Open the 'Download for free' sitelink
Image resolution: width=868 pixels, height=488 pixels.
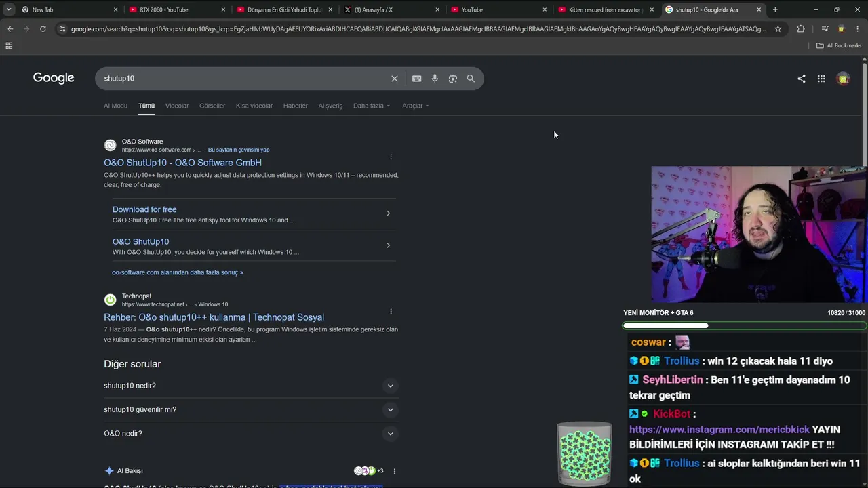tap(144, 209)
